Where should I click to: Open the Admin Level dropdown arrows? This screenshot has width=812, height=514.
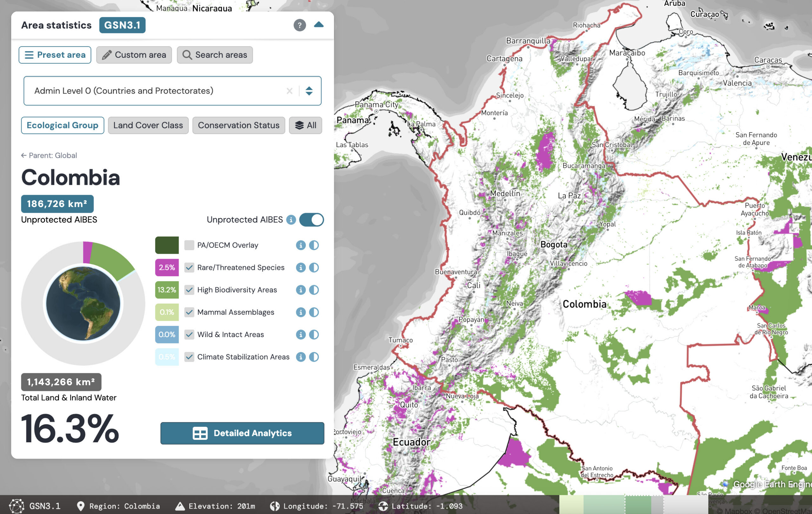point(309,91)
